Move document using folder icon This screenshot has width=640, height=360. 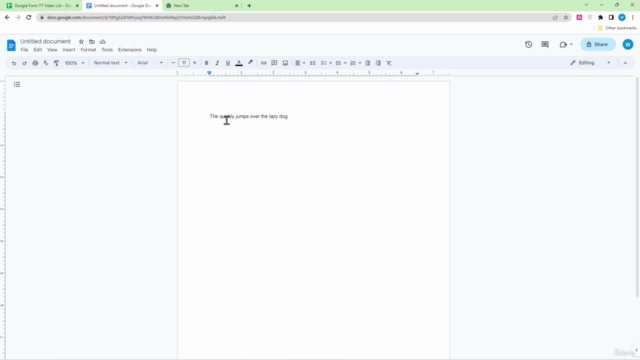click(x=92, y=42)
